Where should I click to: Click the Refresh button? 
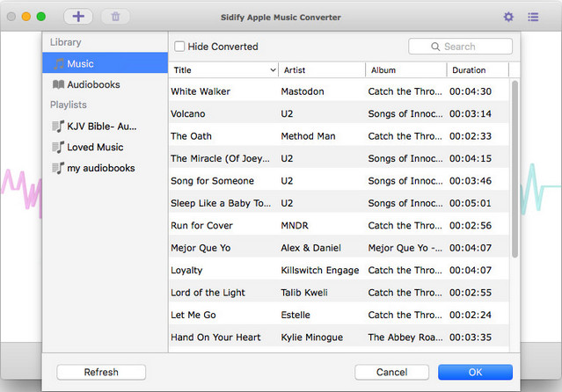101,372
